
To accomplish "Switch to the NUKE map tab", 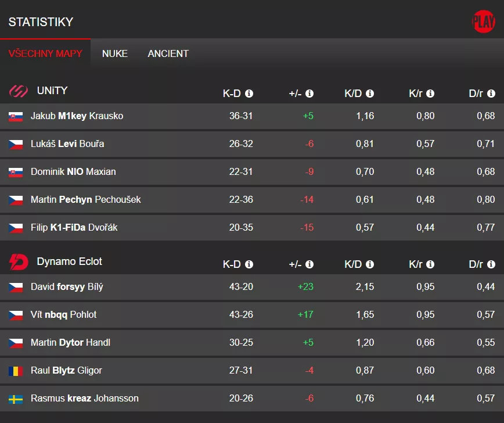I will click(x=115, y=53).
